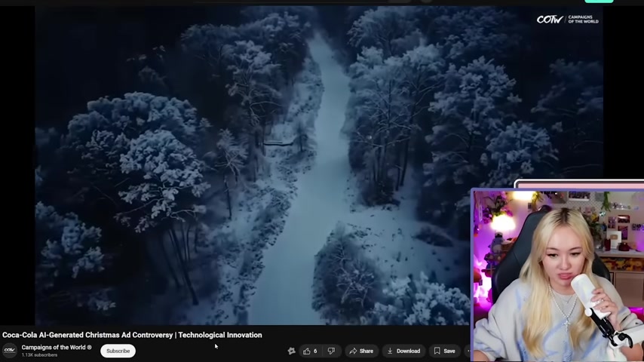Share the video

[361, 351]
